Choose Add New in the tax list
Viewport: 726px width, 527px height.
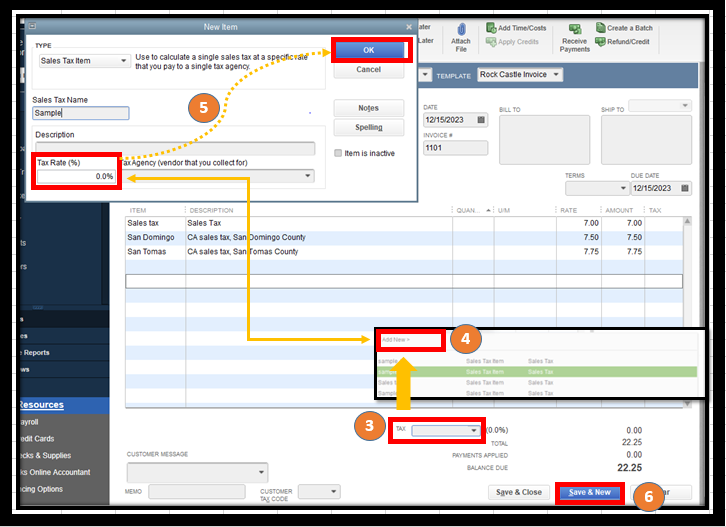coord(396,340)
